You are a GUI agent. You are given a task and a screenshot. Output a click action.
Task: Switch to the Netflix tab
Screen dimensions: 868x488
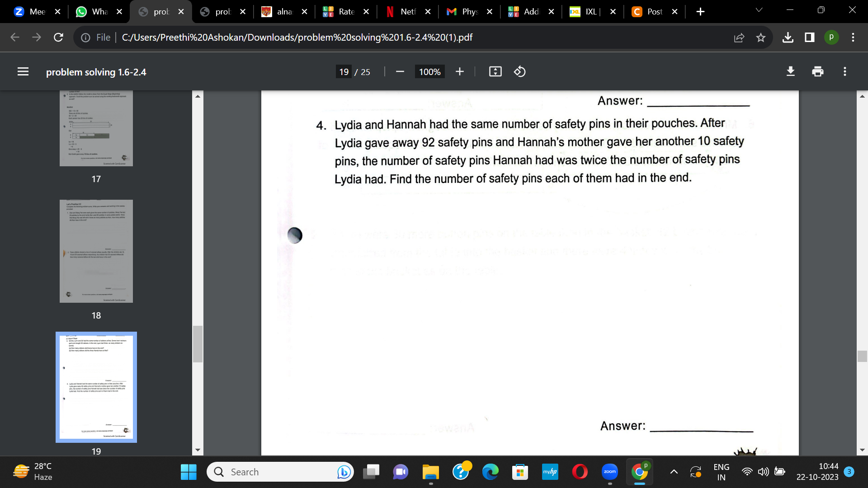[404, 11]
